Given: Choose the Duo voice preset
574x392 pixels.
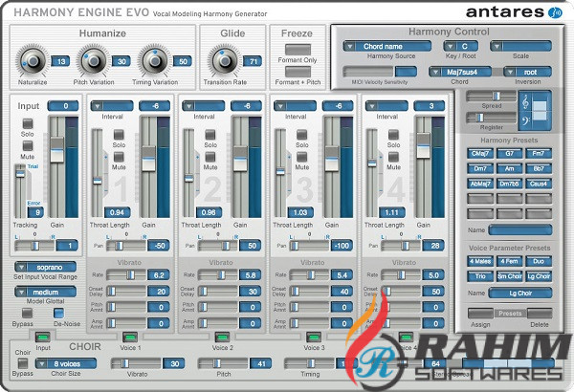Looking at the screenshot, I should coord(539,261).
